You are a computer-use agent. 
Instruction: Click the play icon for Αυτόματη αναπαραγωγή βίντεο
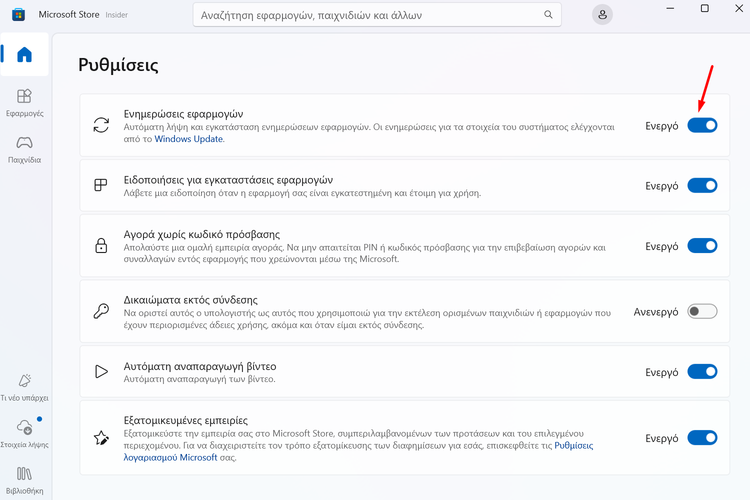click(x=101, y=371)
